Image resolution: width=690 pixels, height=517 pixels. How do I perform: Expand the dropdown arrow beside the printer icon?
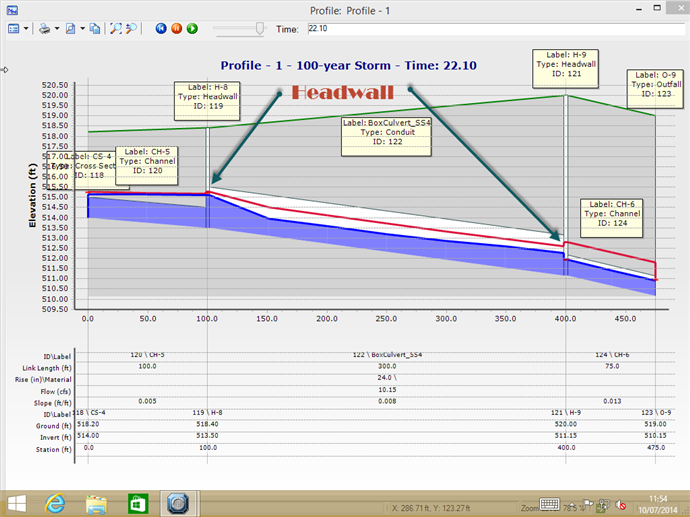click(x=57, y=29)
